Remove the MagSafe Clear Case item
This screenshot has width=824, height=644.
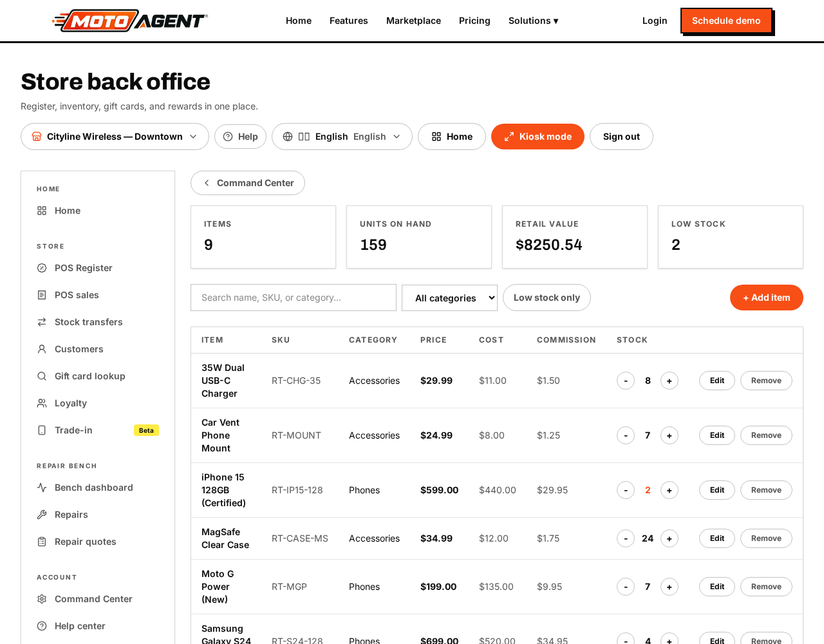pyautogui.click(x=766, y=538)
